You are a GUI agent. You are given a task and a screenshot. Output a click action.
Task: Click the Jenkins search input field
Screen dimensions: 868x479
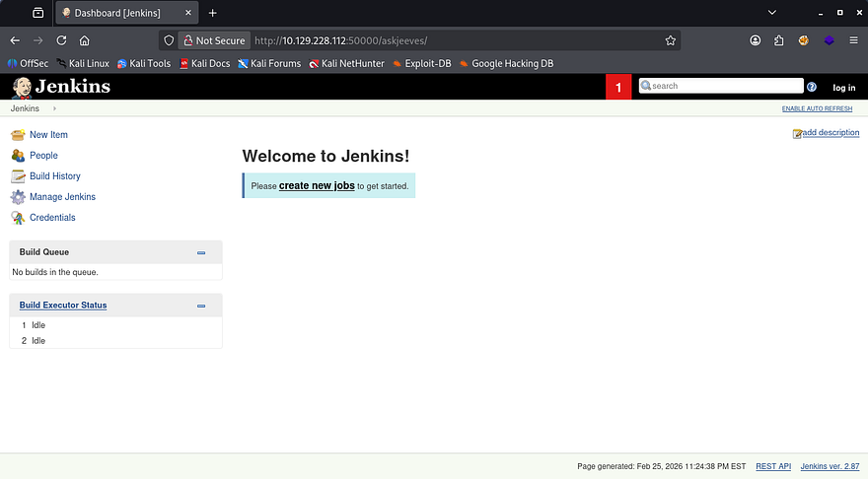726,86
